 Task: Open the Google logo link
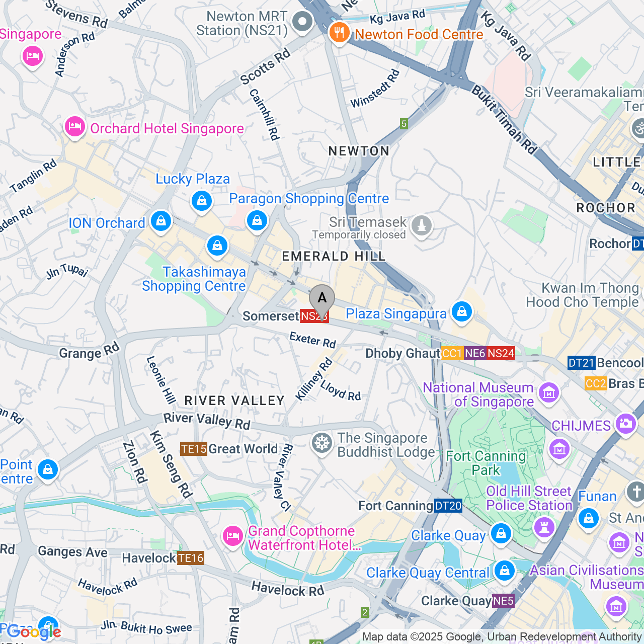pyautogui.click(x=34, y=632)
